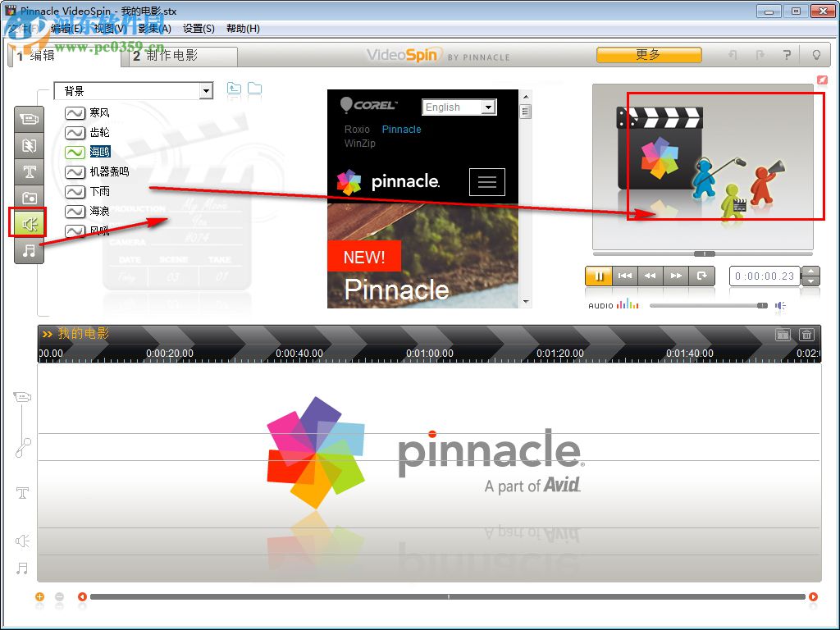Click the photo snapshot icon in album sidebar
The image size is (840, 630).
[30, 198]
